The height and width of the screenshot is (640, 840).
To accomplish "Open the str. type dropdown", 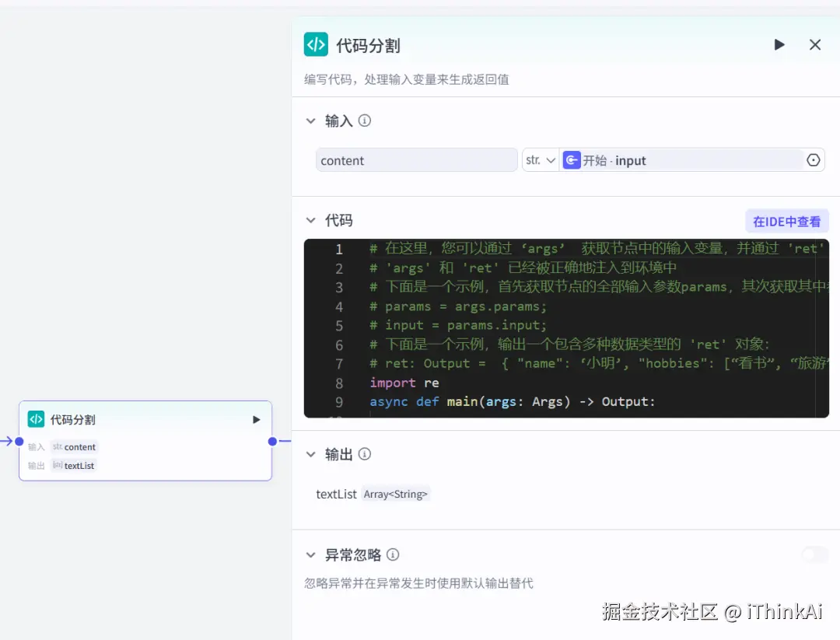I will tap(541, 160).
